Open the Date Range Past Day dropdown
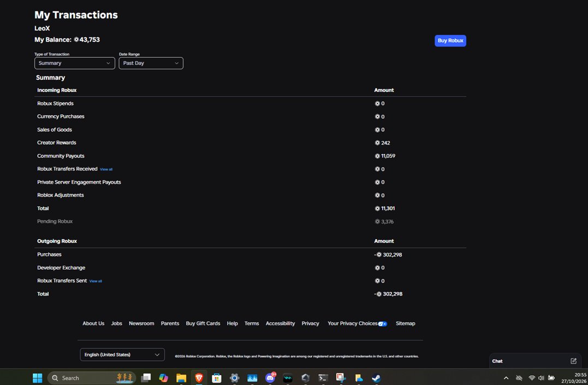 pos(151,63)
